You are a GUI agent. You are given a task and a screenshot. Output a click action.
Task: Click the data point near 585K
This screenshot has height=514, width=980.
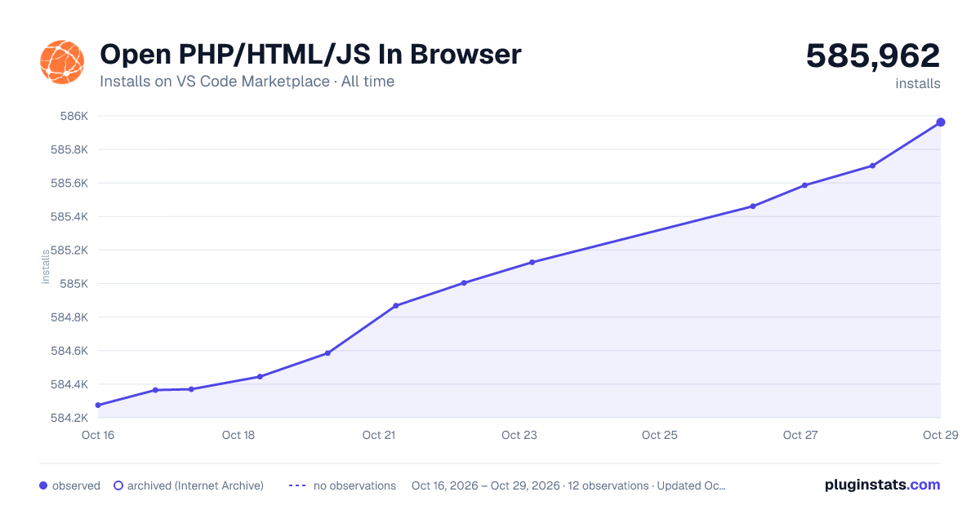click(464, 283)
